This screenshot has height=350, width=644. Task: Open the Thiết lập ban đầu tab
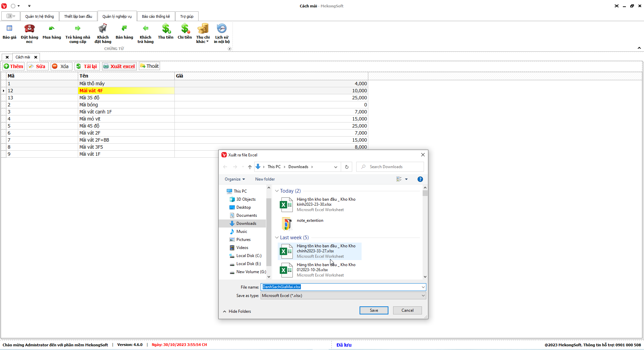pos(78,16)
